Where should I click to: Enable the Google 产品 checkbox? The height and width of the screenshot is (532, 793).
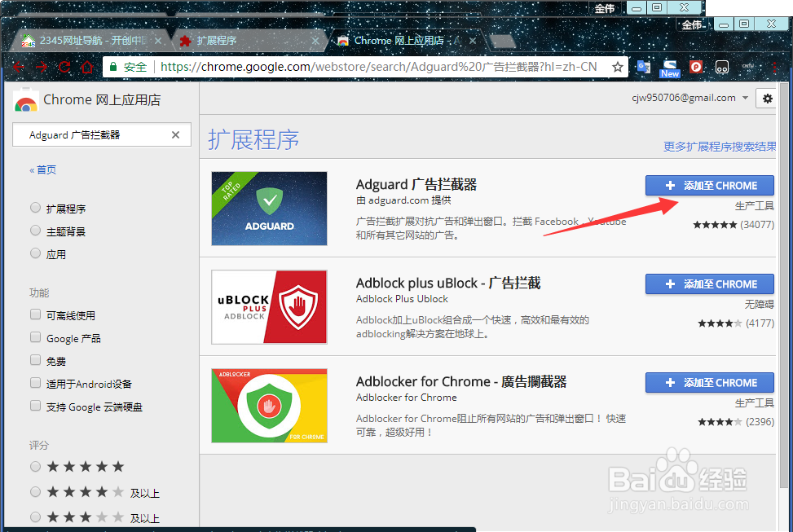[35, 337]
